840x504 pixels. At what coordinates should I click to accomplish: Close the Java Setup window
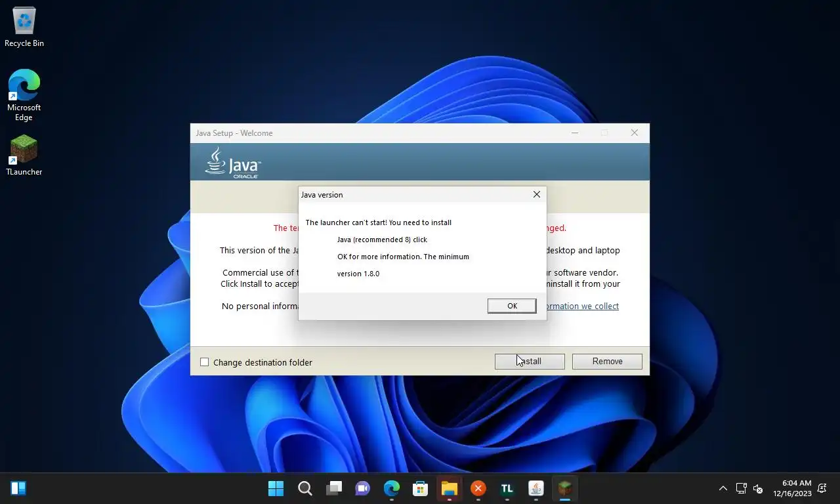coord(634,133)
